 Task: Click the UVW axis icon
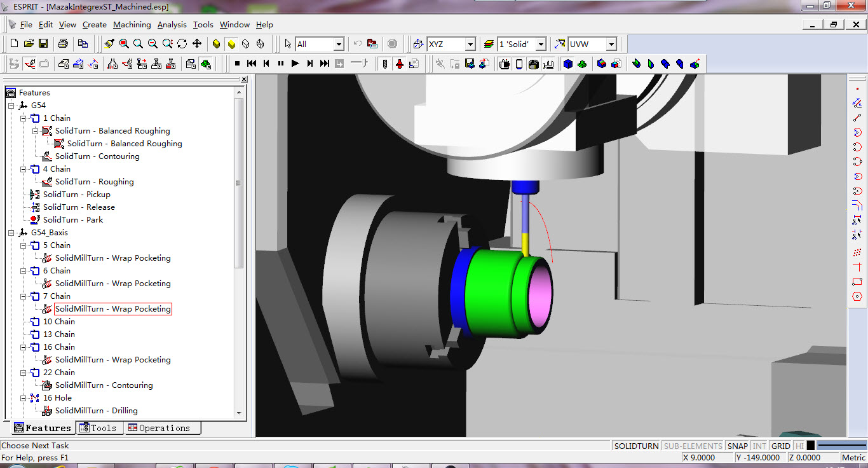(x=560, y=44)
